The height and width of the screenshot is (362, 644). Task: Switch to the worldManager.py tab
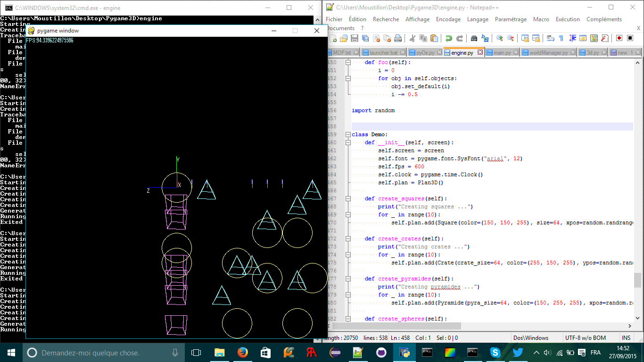(x=549, y=53)
